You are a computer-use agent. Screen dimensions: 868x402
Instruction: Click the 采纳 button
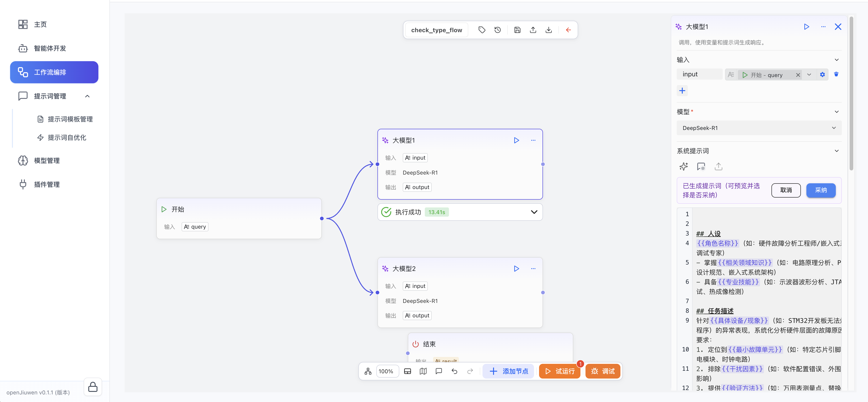point(820,190)
